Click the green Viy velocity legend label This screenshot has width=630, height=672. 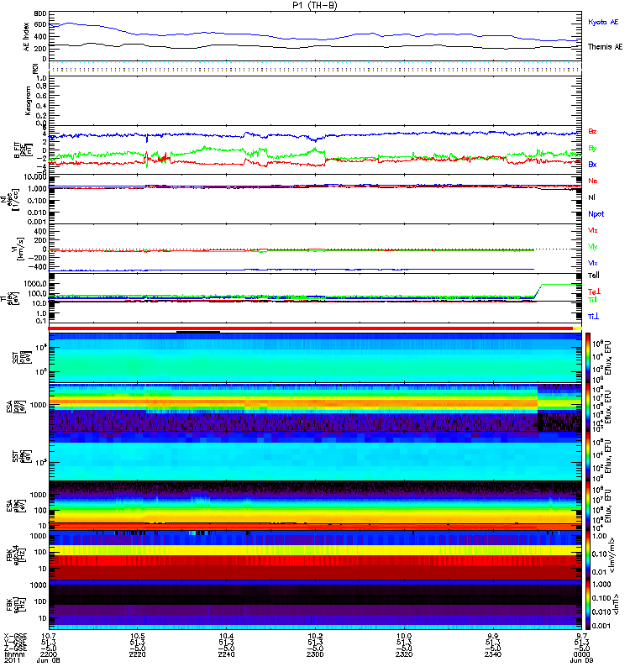(x=592, y=247)
